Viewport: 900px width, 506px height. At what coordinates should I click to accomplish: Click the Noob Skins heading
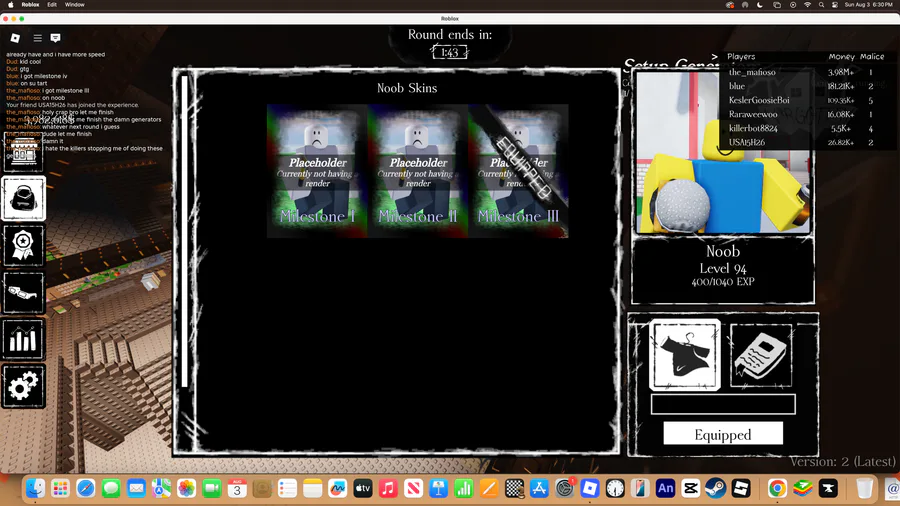click(407, 88)
